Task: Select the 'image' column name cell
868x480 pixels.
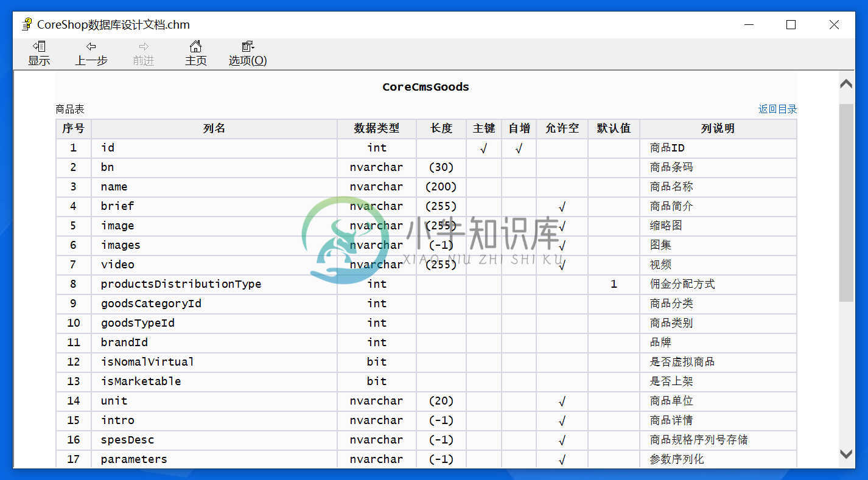Action: (214, 226)
